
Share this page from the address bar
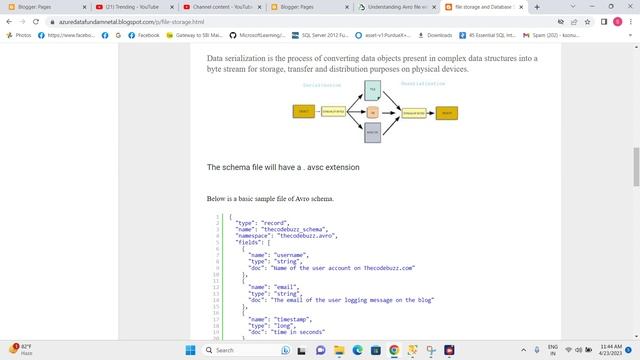tap(574, 22)
